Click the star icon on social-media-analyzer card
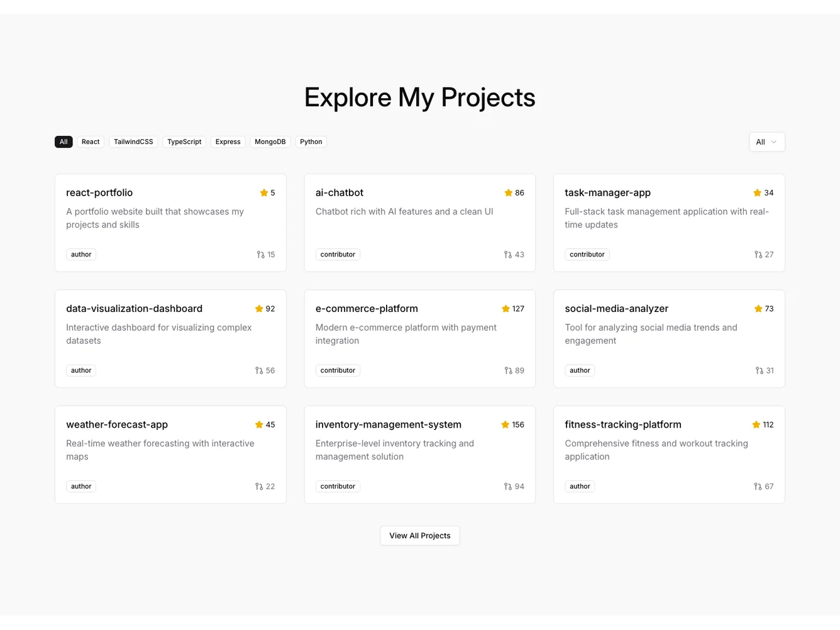The height and width of the screenshot is (630, 840). tap(758, 309)
